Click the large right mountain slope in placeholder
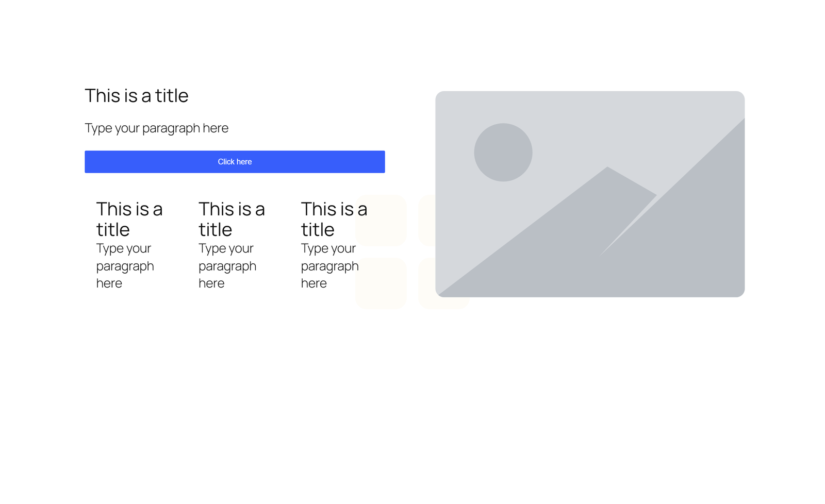Screen dimensions: 825x504 701,232
